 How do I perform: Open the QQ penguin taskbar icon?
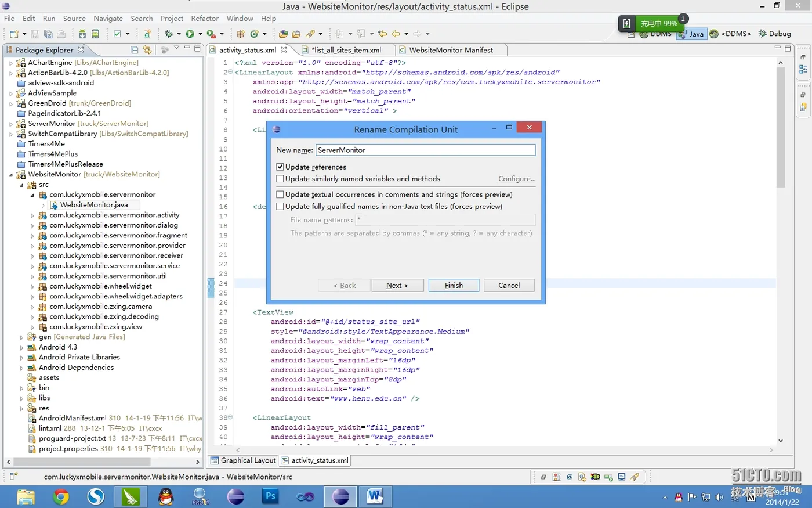pos(166,496)
